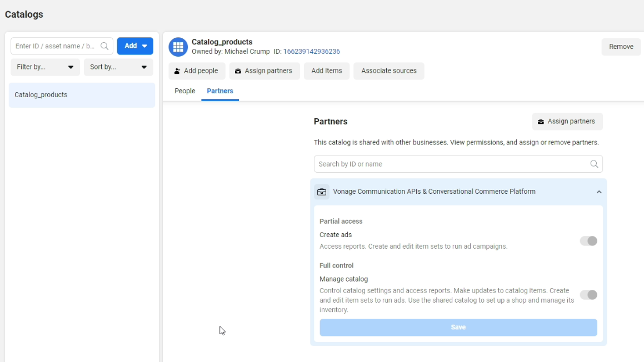Click Assign partners in the Partners section
Viewport: 644px width, 362px height.
[567, 122]
